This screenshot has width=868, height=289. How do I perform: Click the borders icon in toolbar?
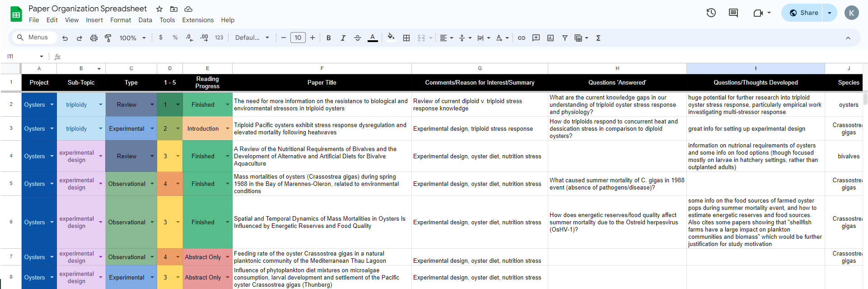(x=406, y=38)
